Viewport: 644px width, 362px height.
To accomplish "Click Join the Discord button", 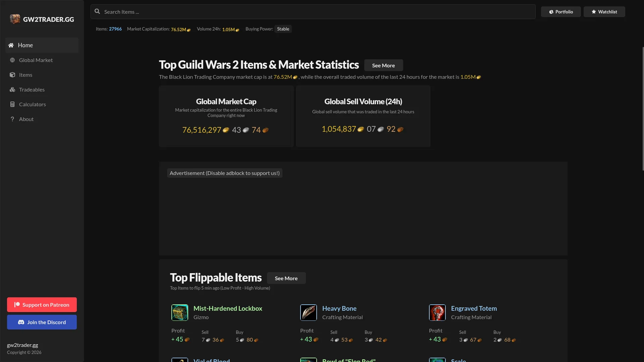I will click(42, 322).
